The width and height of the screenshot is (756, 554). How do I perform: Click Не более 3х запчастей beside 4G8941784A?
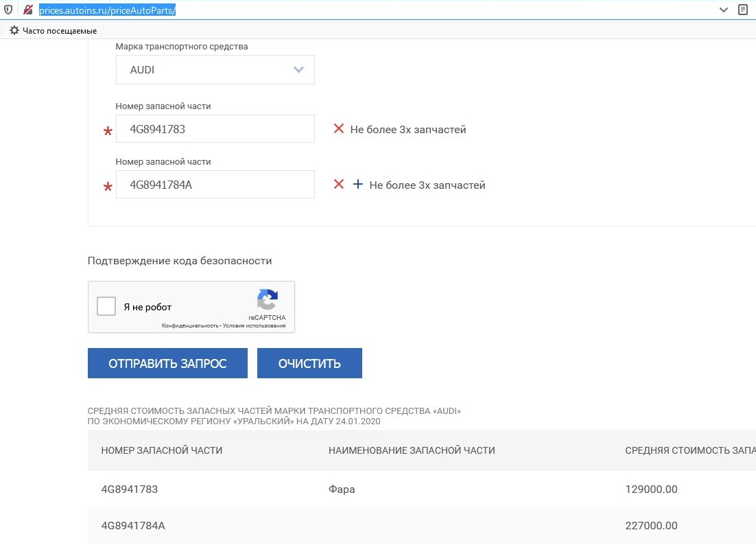click(427, 185)
